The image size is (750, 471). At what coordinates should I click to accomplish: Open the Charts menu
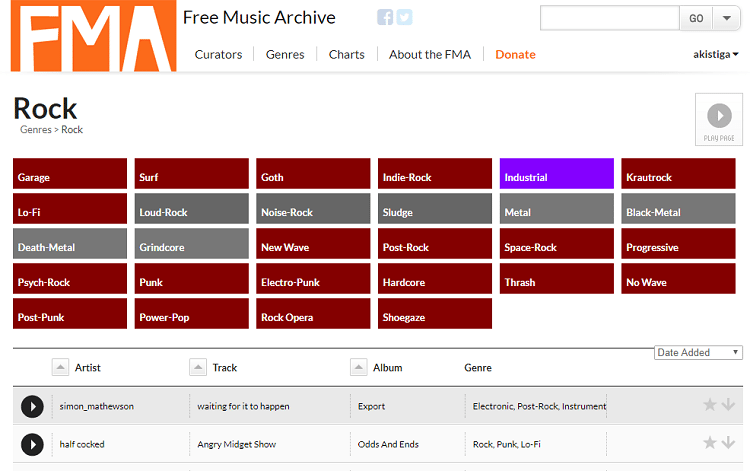pyautogui.click(x=347, y=55)
